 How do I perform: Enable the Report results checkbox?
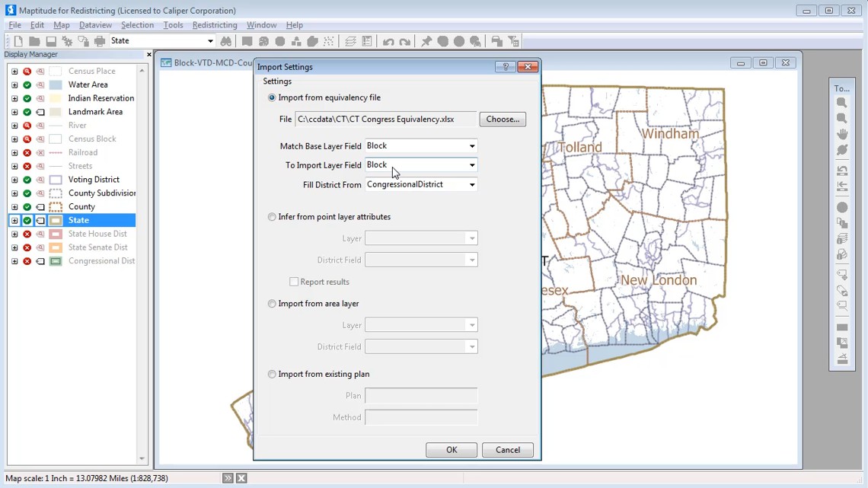pos(294,282)
